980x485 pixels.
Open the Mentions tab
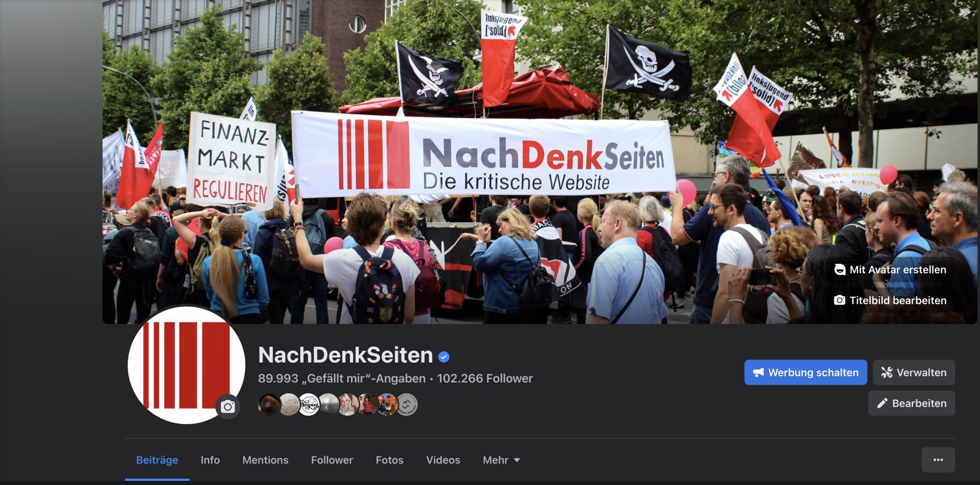coord(265,460)
